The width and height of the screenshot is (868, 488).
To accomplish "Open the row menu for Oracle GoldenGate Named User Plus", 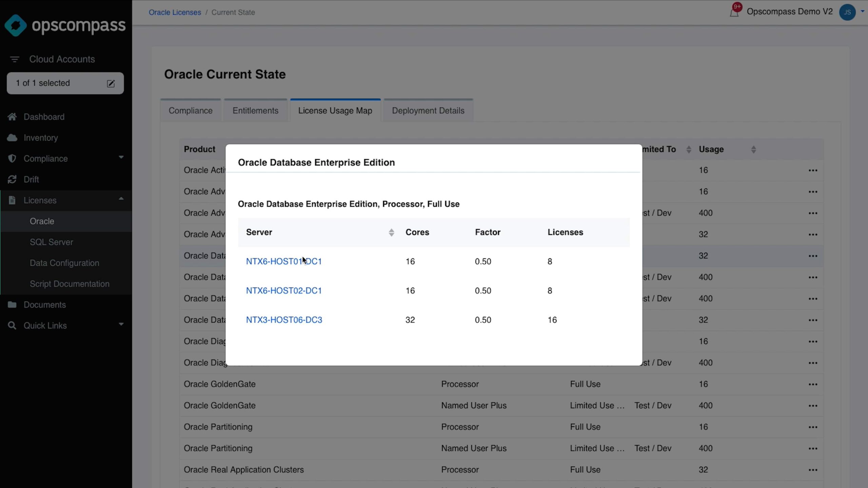I will pos(813,406).
